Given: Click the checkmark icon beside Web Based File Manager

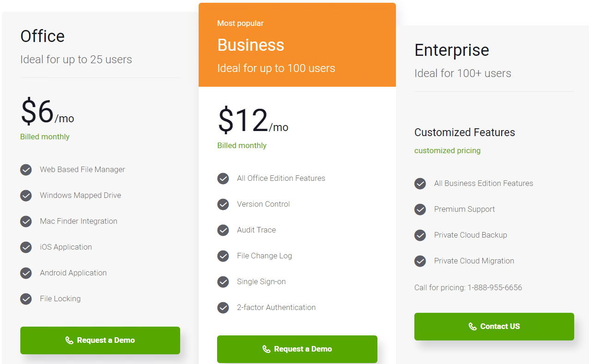Looking at the screenshot, I should tap(26, 170).
